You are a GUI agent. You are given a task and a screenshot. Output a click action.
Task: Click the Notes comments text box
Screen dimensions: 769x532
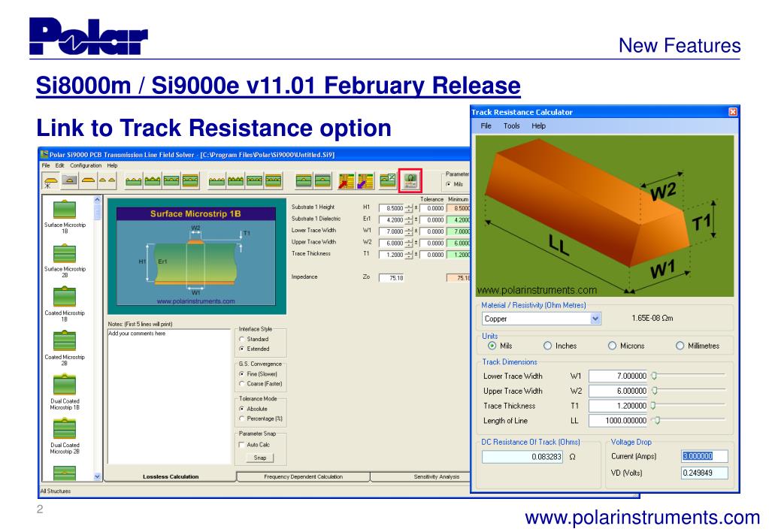(x=168, y=396)
